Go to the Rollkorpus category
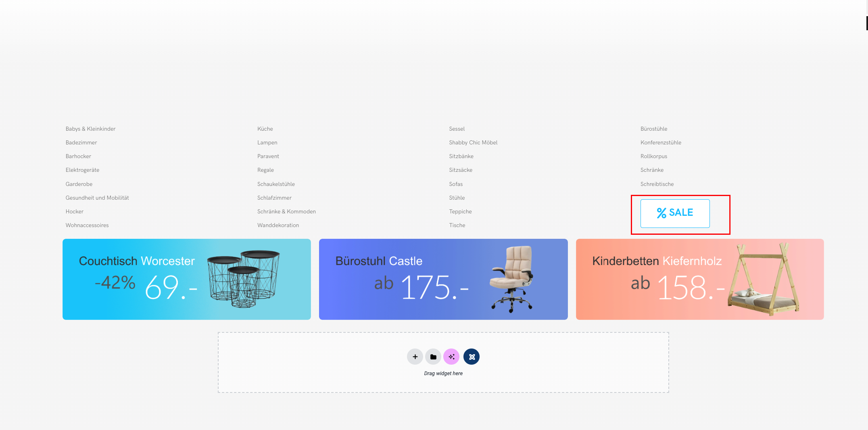The height and width of the screenshot is (430, 868). point(654,156)
